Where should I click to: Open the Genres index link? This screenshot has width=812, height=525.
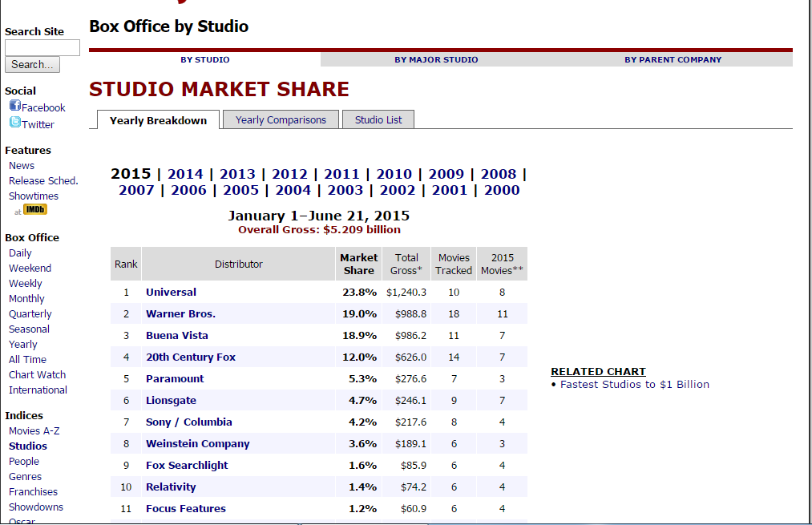pos(25,476)
